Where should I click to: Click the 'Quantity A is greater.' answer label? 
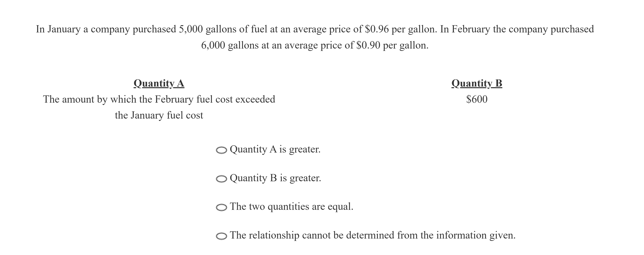[x=275, y=149]
